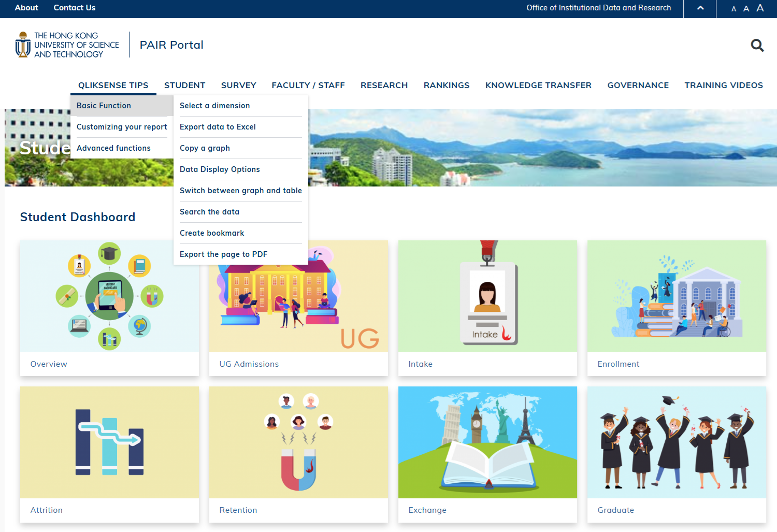Open the Intake badge card image
Screen dimensions: 777x532
pyautogui.click(x=487, y=296)
